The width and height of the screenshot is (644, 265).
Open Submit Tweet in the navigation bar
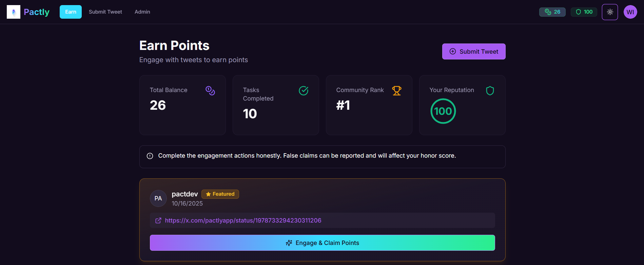coord(105,12)
